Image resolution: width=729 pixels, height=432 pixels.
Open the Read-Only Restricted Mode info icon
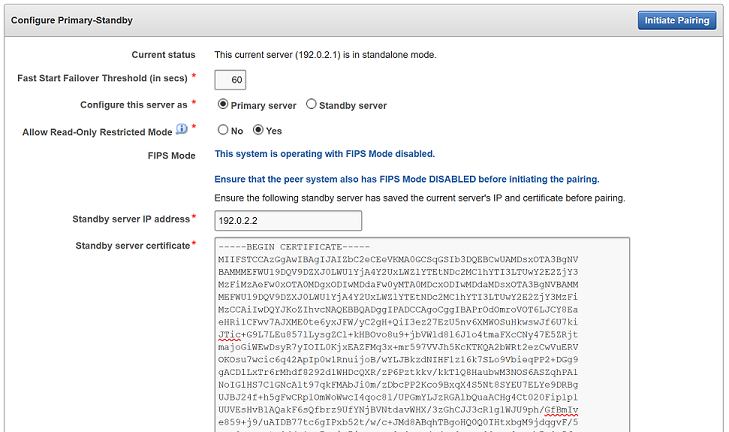(182, 130)
